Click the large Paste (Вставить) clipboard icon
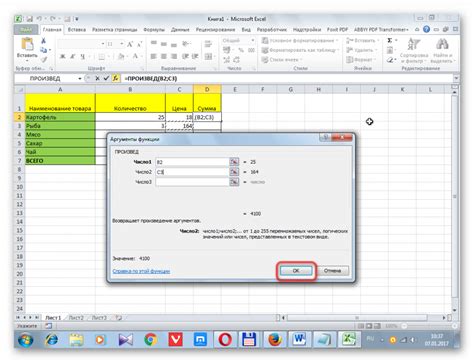This screenshot has width=474, height=362. [x=27, y=44]
